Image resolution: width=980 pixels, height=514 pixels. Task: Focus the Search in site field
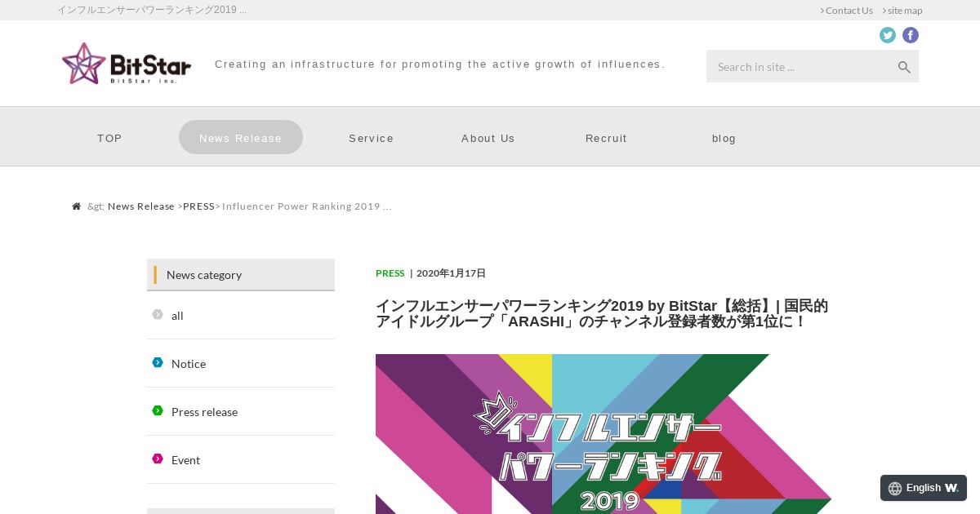pos(800,66)
